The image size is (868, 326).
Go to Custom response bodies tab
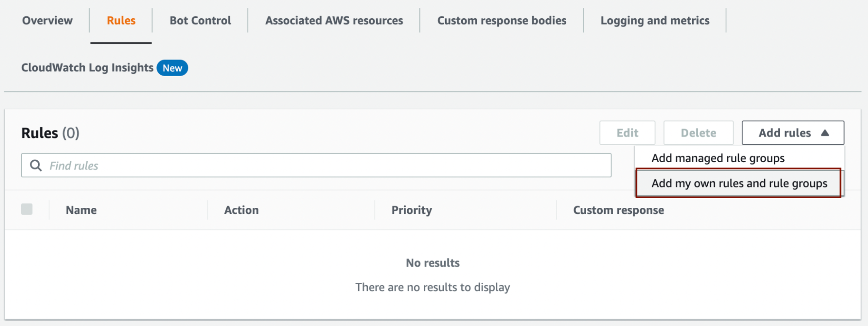[502, 20]
